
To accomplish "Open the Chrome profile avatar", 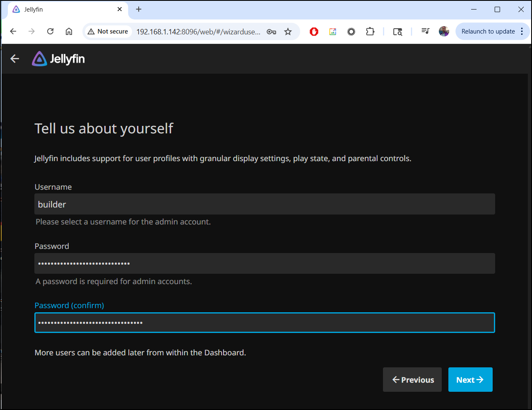I will [x=444, y=31].
